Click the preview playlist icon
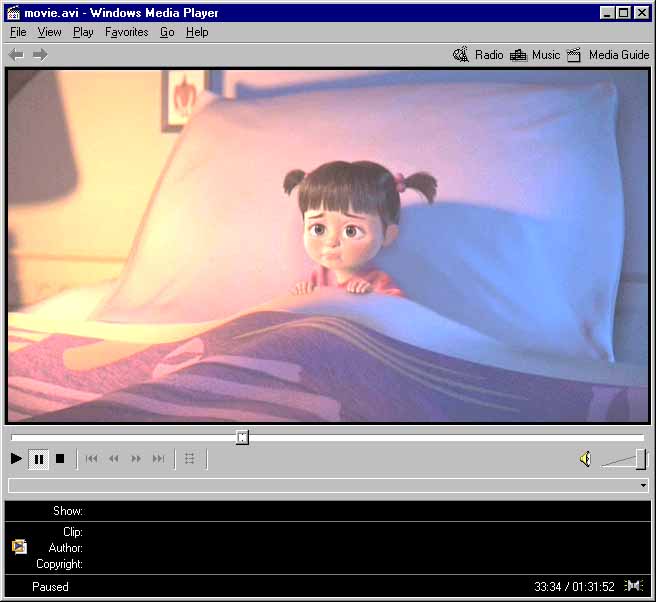Viewport: 656px width, 602px height. 190,459
